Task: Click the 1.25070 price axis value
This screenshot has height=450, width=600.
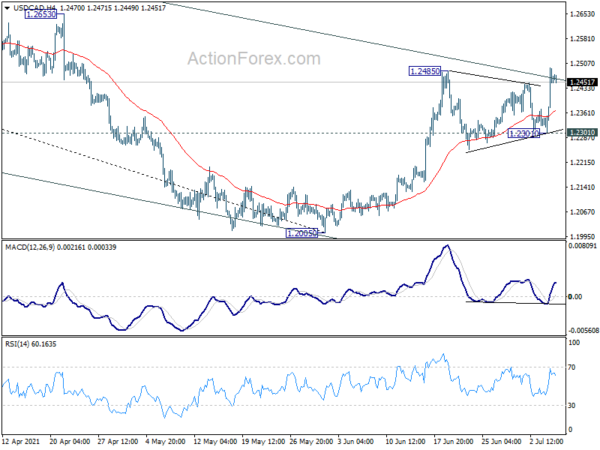Action: tap(582, 64)
